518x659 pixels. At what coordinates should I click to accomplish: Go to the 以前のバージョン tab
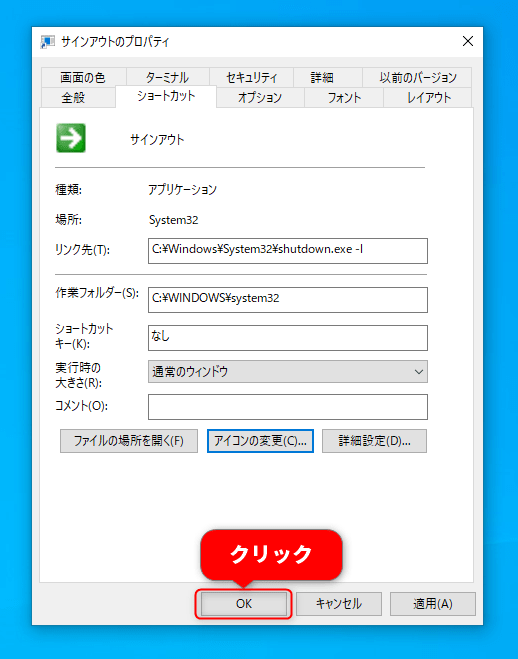418,77
